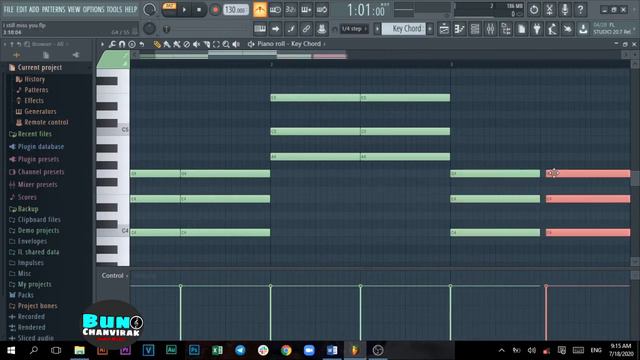The image size is (640, 360).
Task: Open the project info page icon
Action: pyautogui.click(x=522, y=29)
